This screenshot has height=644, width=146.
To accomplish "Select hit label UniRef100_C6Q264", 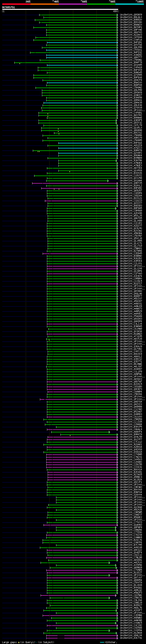I will coord(131,196).
